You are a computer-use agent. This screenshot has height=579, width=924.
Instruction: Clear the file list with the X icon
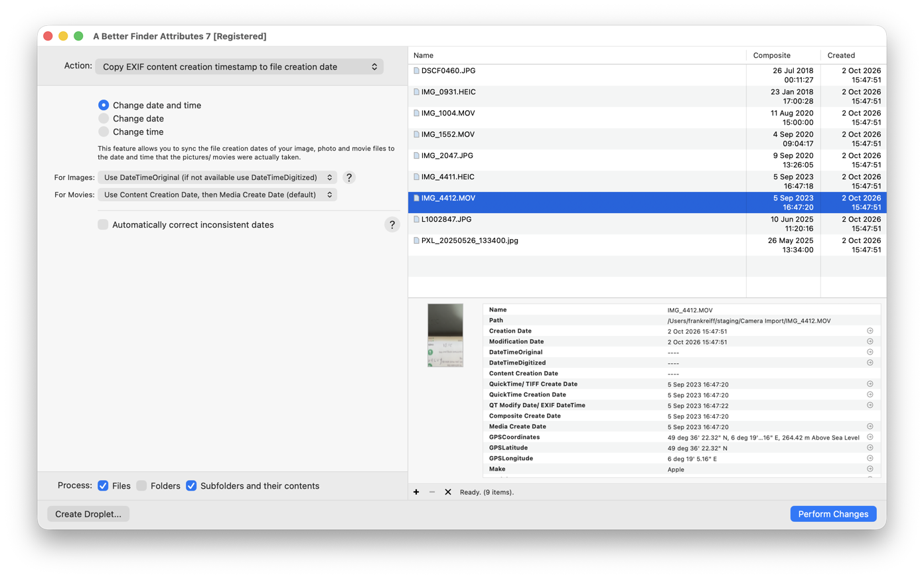(x=448, y=492)
